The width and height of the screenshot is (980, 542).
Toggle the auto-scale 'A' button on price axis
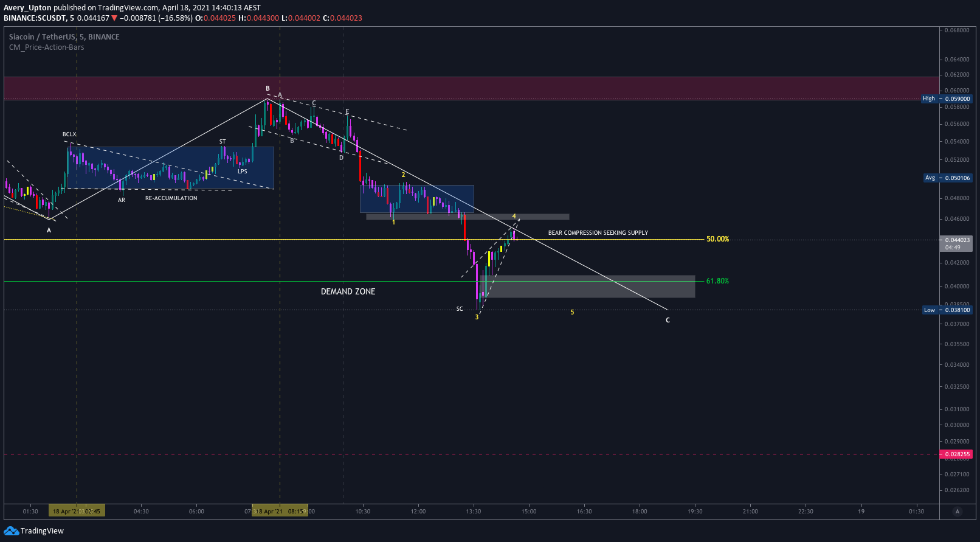[x=958, y=512]
